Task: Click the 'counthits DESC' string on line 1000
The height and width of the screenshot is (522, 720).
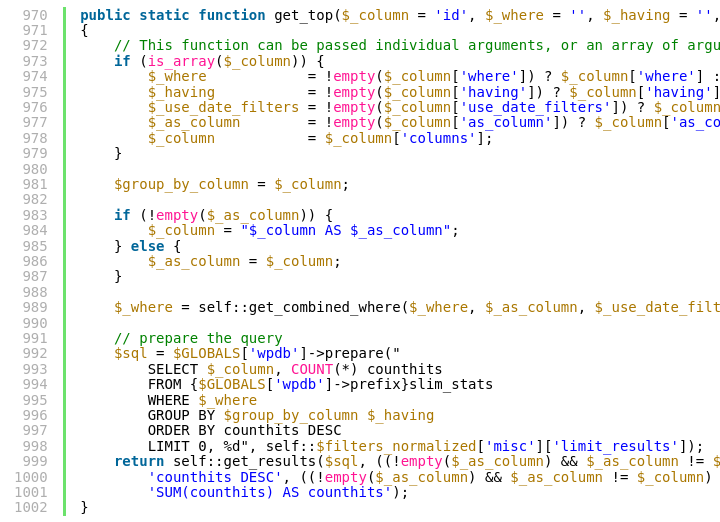Action: pos(215,477)
